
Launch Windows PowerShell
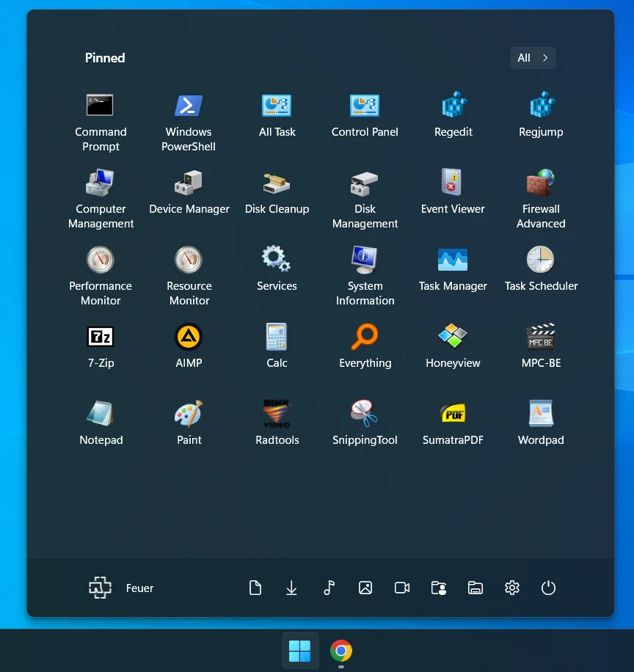pos(189,121)
